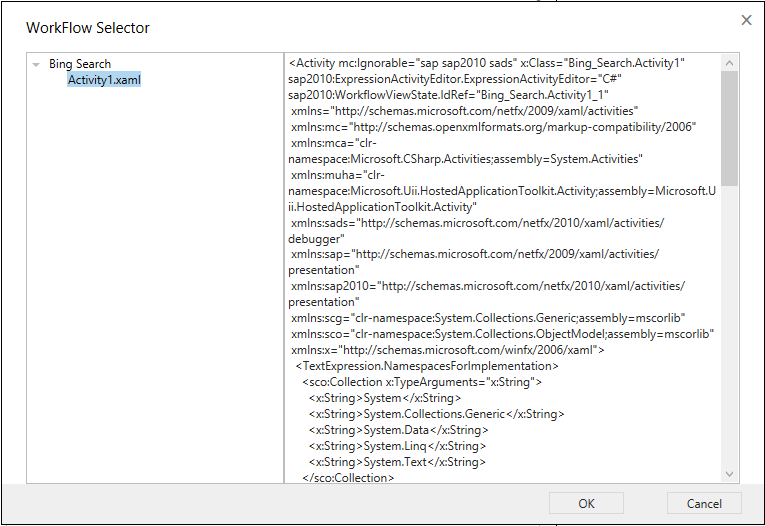Click the 'xmlns:scg=' namespace line
This screenshot has height=526, width=765.
coord(488,318)
